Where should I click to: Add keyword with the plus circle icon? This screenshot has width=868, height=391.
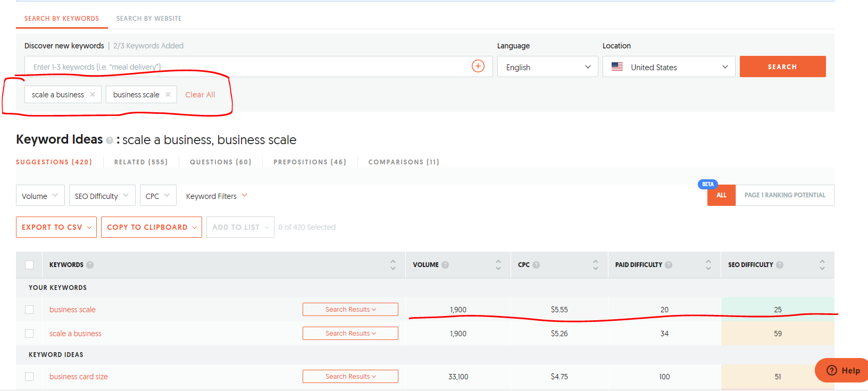(x=478, y=66)
